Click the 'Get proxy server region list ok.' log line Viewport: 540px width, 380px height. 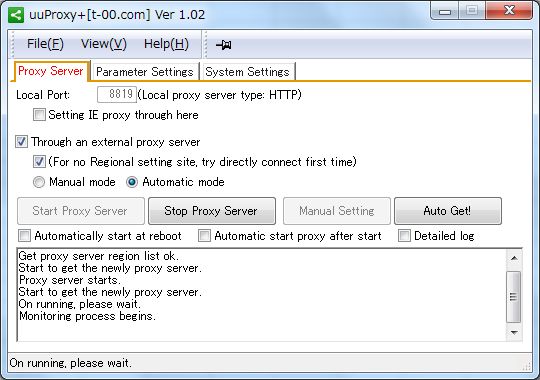pyautogui.click(x=98, y=256)
